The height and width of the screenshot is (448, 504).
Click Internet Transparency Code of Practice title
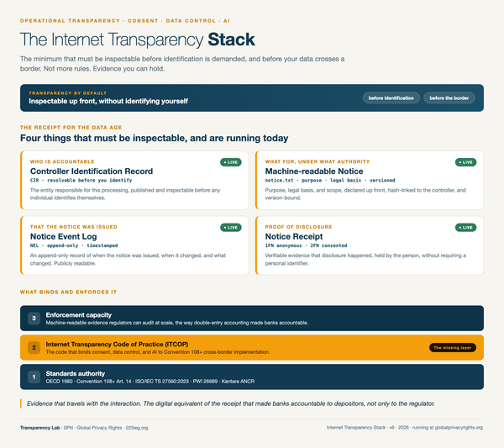117,344
